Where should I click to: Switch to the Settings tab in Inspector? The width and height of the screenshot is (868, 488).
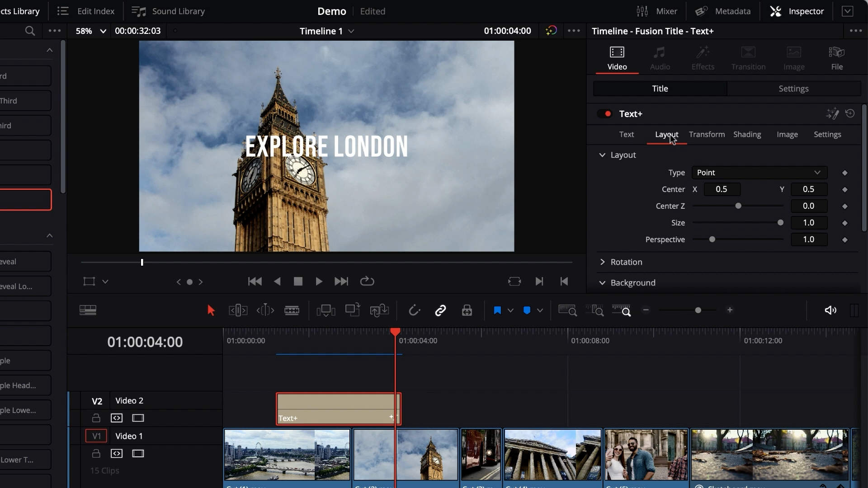point(794,88)
